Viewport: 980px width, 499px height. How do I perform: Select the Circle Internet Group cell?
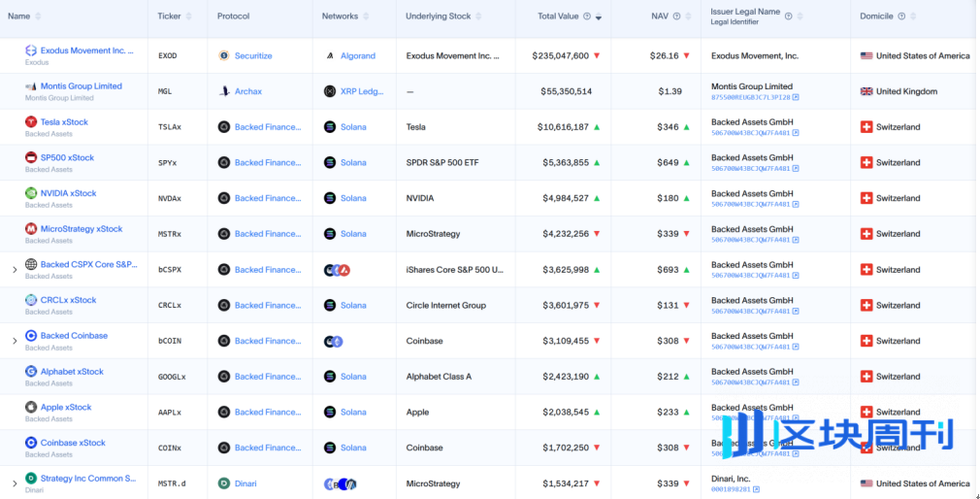tap(445, 305)
